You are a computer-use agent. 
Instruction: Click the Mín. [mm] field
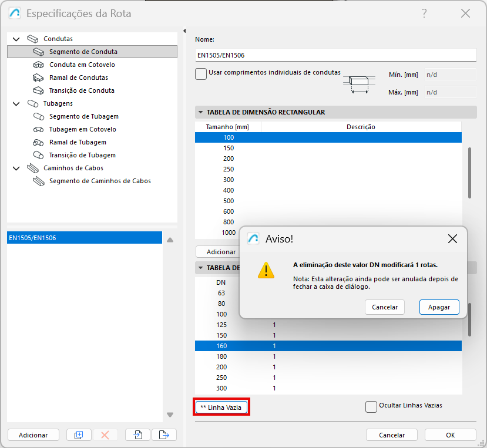[451, 75]
